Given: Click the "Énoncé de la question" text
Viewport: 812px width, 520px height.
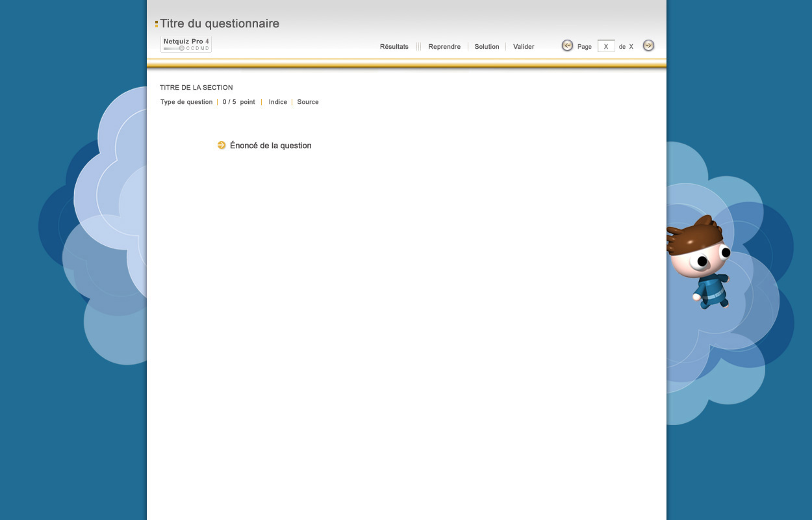Looking at the screenshot, I should pos(271,146).
